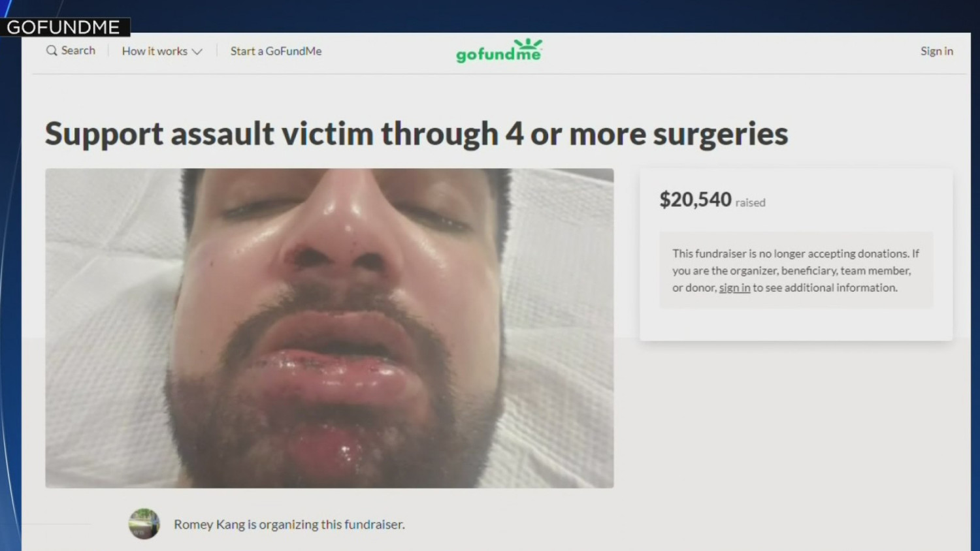This screenshot has width=980, height=551.
Task: Click the fundraiser title heading
Action: coord(416,134)
